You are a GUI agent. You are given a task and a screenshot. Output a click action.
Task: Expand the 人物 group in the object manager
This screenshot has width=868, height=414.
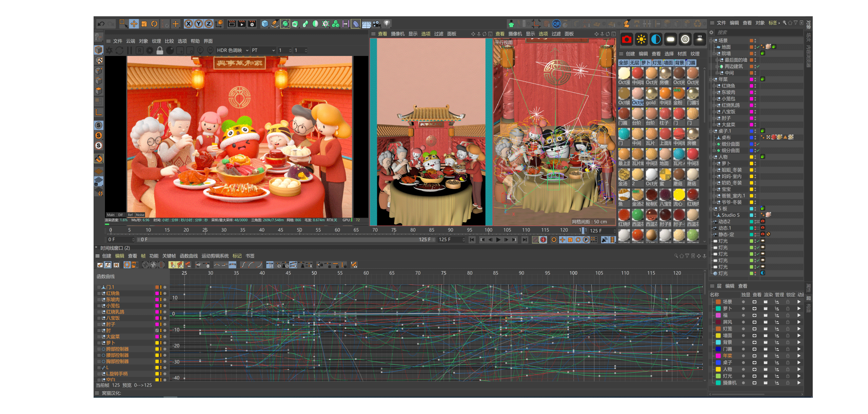pyautogui.click(x=711, y=157)
